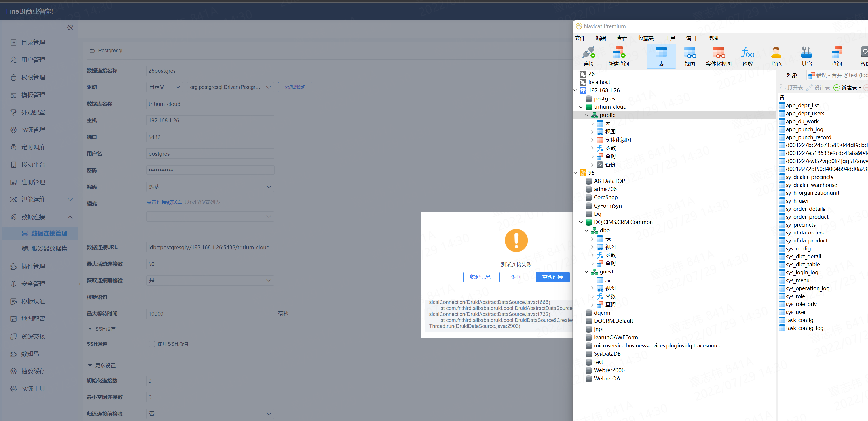The image size is (868, 421).
Task: Open the 查看 menu in Navicat
Action: pyautogui.click(x=622, y=38)
